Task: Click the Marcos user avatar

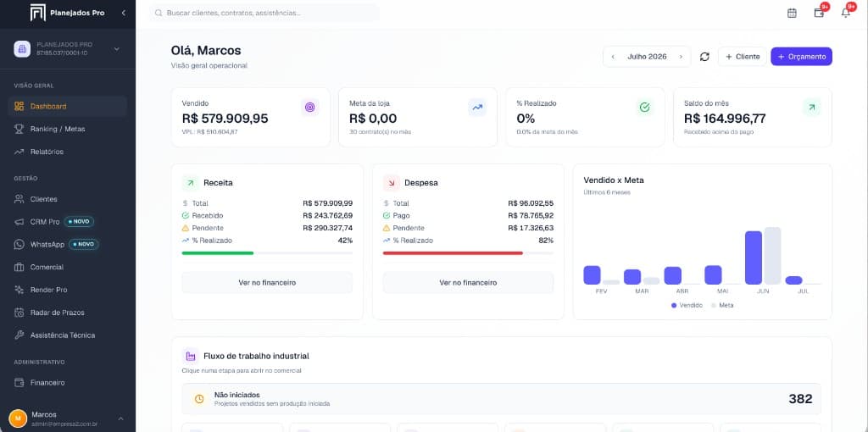Action: click(x=19, y=418)
